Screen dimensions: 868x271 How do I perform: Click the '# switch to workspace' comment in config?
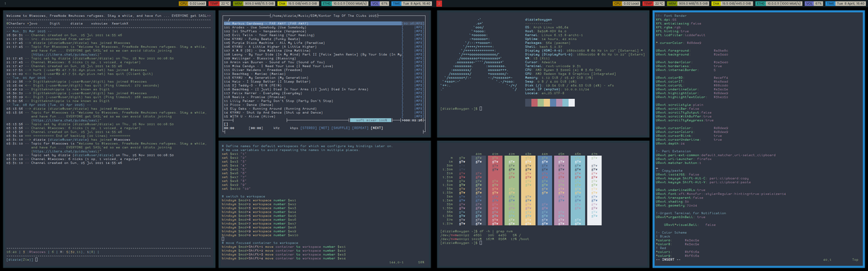245,196
